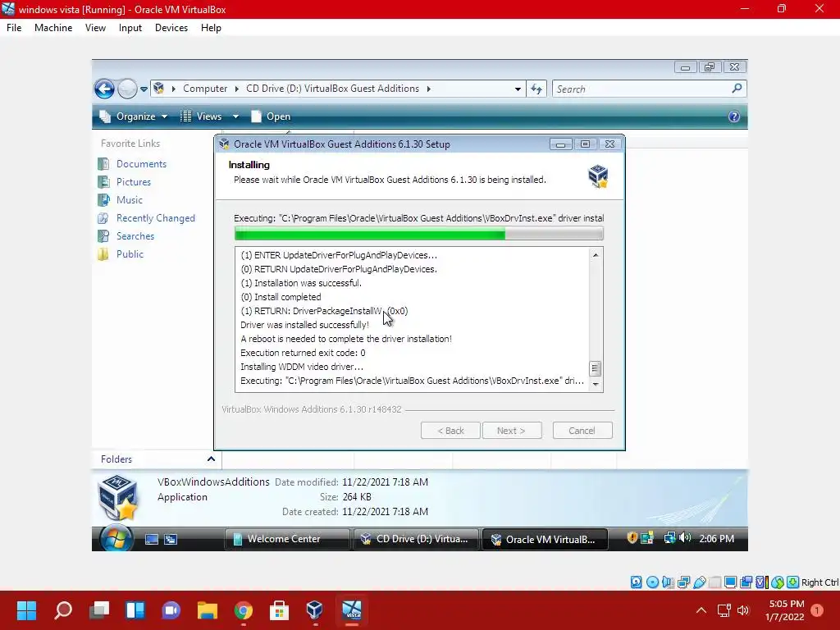Click the VBoxWindowsAdditions preview icon
The image size is (840, 630).
coord(119,498)
